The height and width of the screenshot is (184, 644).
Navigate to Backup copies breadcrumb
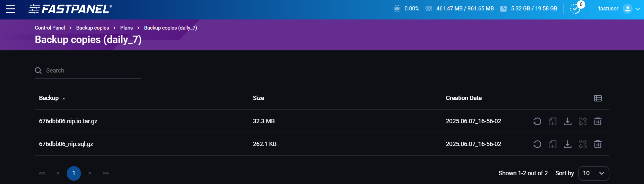coord(92,28)
